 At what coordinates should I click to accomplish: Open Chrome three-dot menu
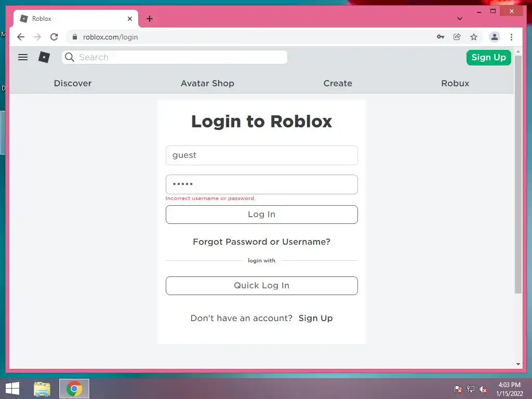(x=511, y=37)
